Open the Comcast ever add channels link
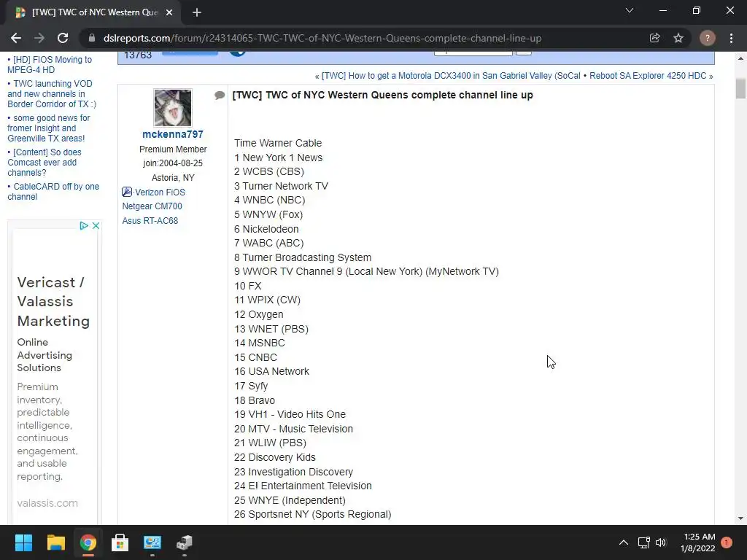This screenshot has width=747, height=560. (44, 163)
